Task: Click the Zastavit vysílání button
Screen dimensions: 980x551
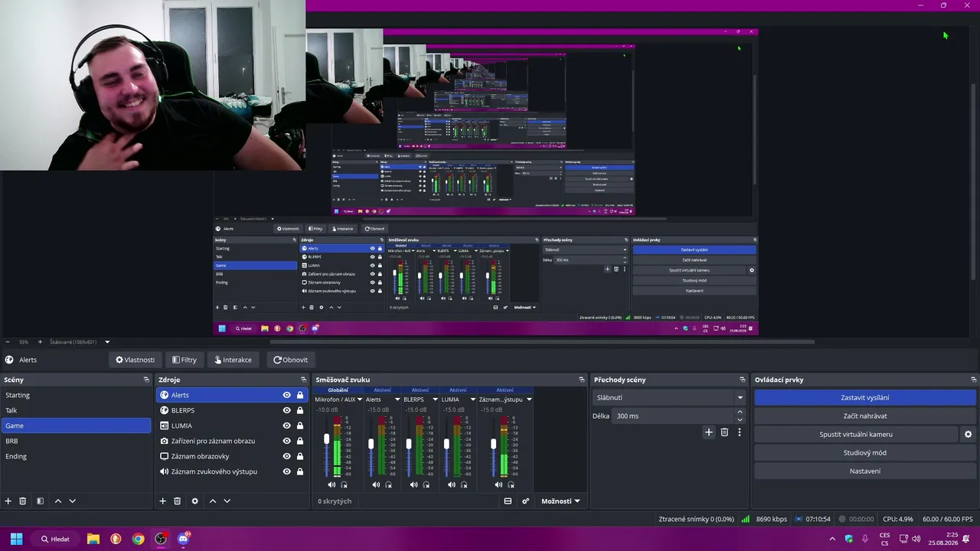Action: click(865, 398)
